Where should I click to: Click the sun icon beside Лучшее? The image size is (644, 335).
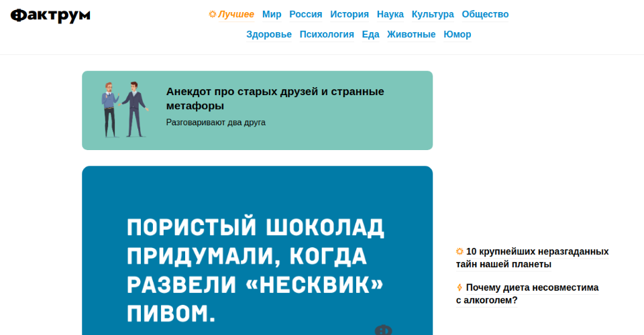213,14
